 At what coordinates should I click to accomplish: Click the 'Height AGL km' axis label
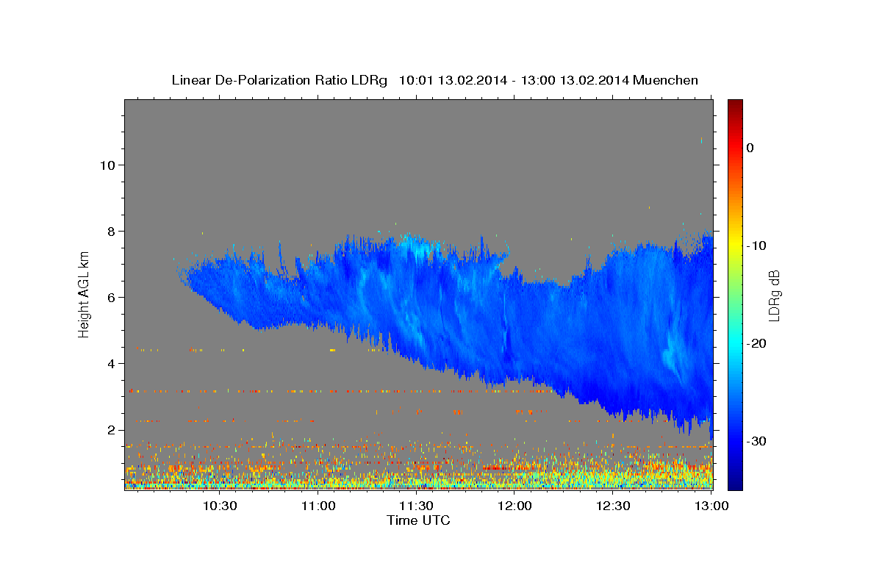84,295
